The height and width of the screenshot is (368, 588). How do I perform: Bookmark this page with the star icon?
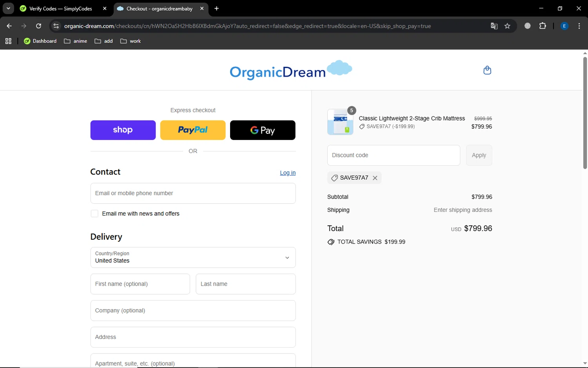(x=507, y=26)
